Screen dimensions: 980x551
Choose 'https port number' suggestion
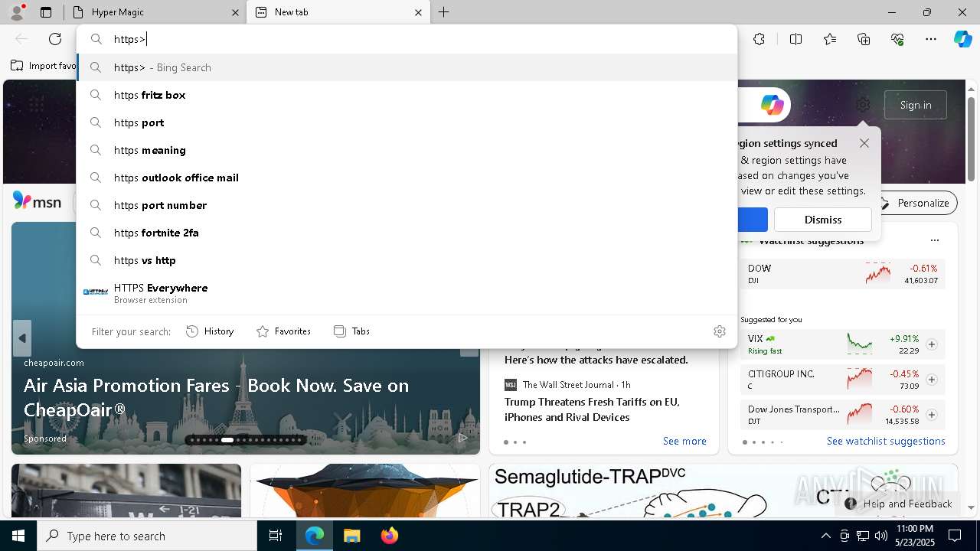(x=407, y=205)
